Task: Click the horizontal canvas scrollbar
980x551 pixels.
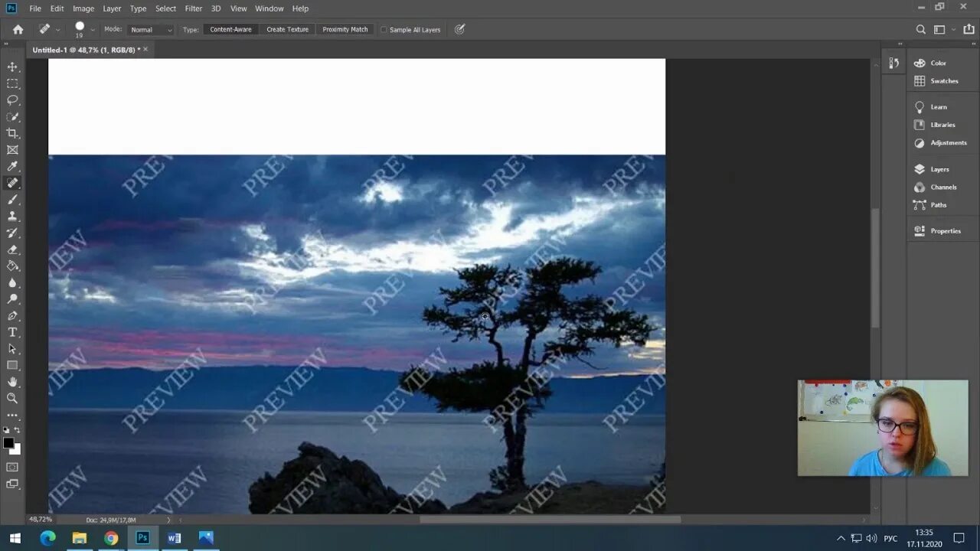Action: [550, 520]
